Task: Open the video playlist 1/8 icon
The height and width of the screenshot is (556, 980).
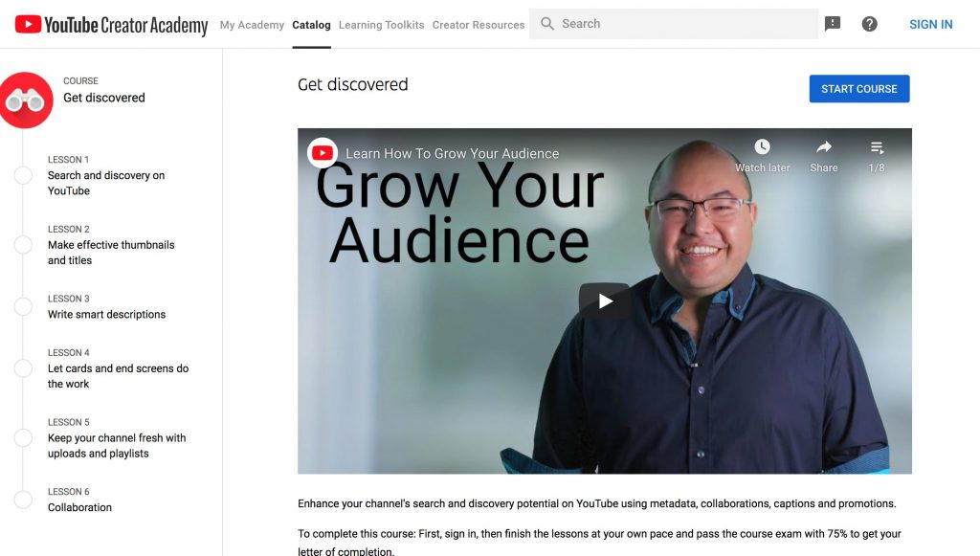Action: click(877, 147)
